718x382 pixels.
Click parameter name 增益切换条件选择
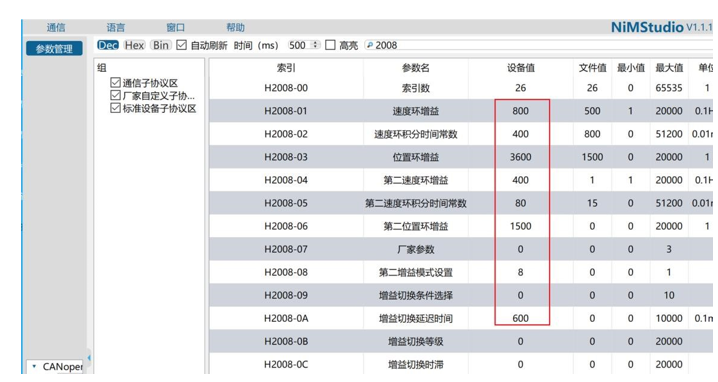tap(416, 295)
